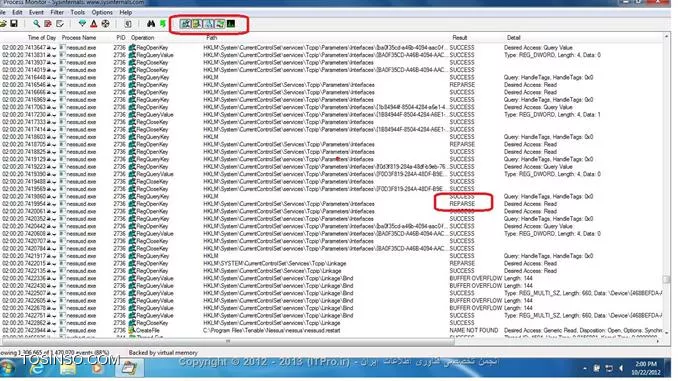
Task: Click the Generic Read detail of the last row
Action: click(x=582, y=330)
